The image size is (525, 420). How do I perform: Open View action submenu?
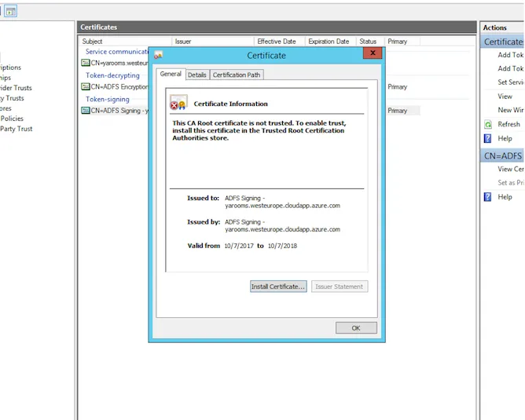click(505, 97)
